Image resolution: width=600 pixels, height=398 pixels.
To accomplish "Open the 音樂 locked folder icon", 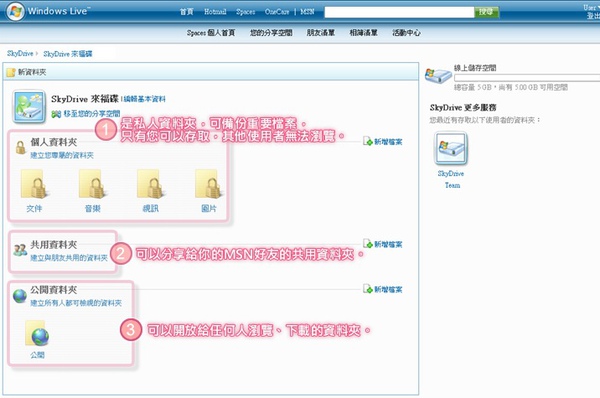I will click(x=92, y=184).
